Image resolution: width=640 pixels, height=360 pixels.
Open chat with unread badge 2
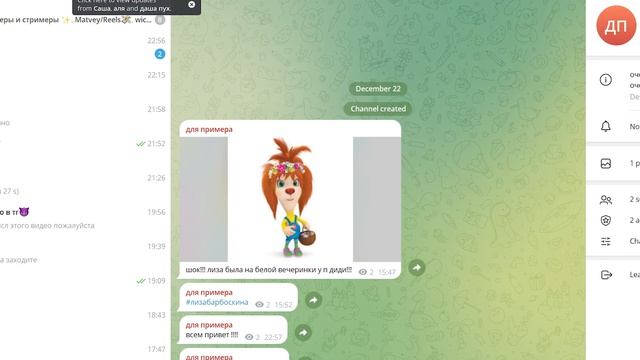pyautogui.click(x=84, y=47)
